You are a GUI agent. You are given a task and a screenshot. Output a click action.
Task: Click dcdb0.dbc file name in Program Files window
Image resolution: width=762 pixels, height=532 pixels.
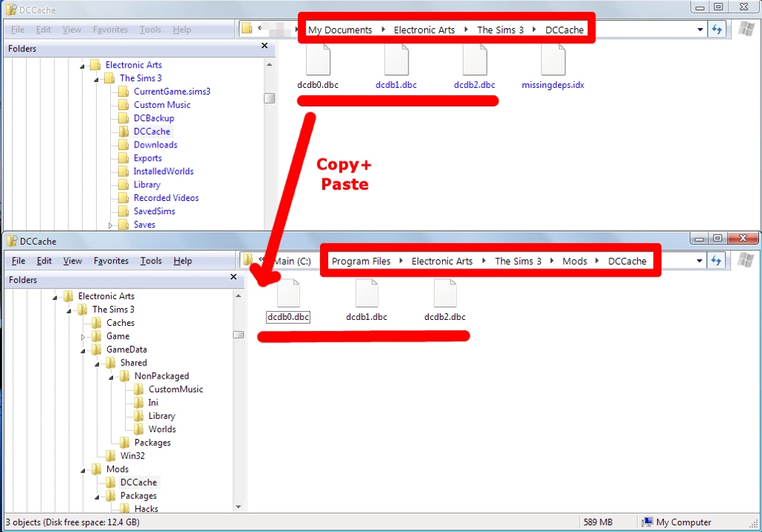pyautogui.click(x=288, y=317)
